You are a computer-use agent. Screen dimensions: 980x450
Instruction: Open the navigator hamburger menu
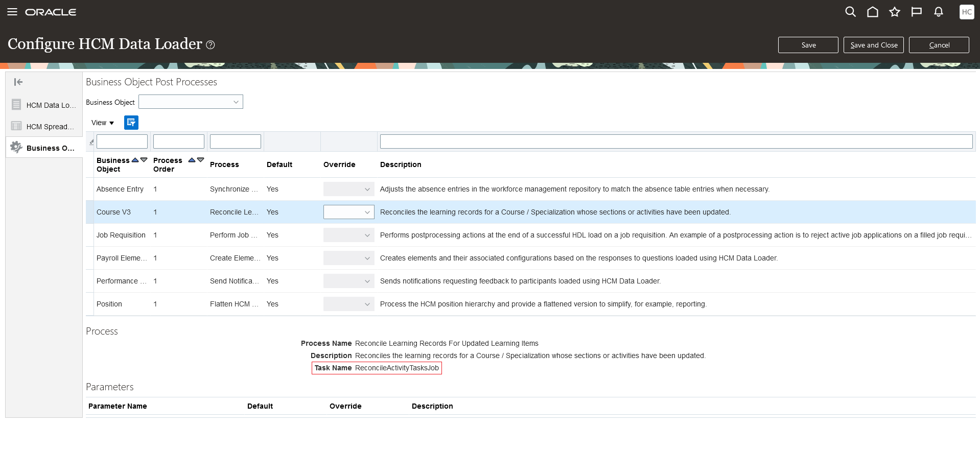(x=12, y=12)
